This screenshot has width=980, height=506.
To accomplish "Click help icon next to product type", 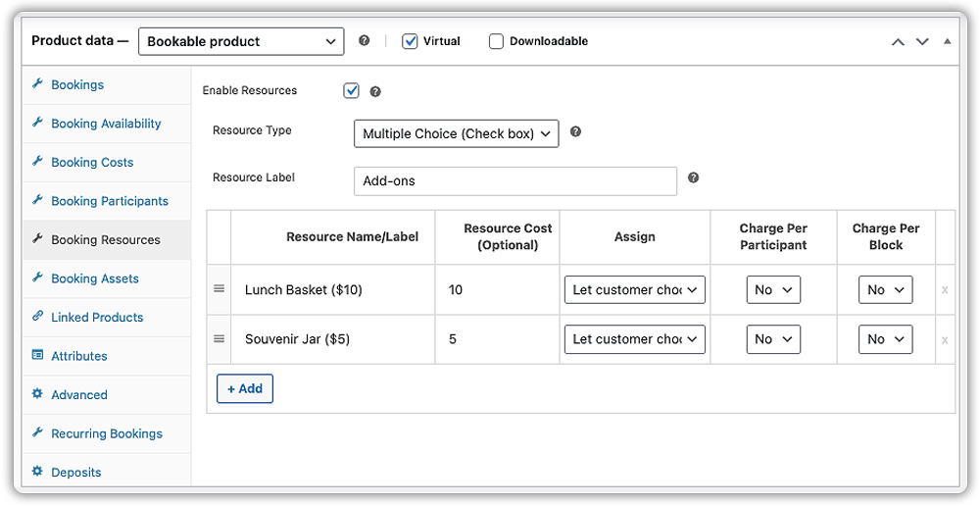I will [x=365, y=41].
